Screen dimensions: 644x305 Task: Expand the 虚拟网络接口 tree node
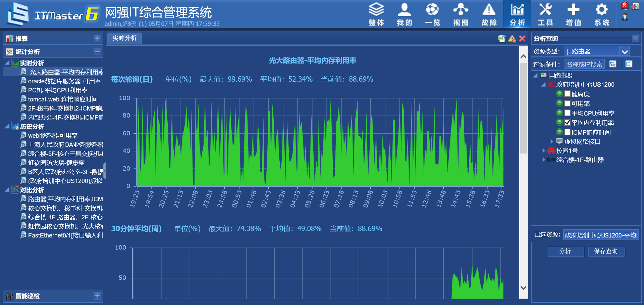[x=552, y=141]
